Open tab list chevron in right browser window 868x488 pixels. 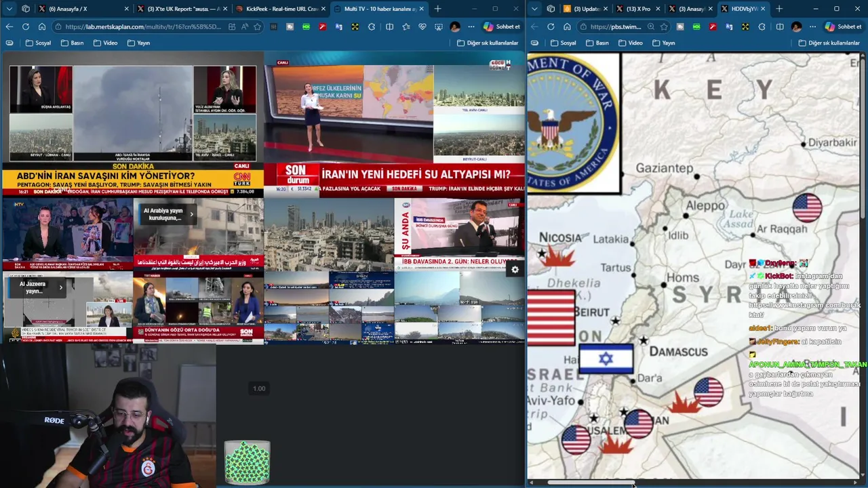click(x=534, y=9)
